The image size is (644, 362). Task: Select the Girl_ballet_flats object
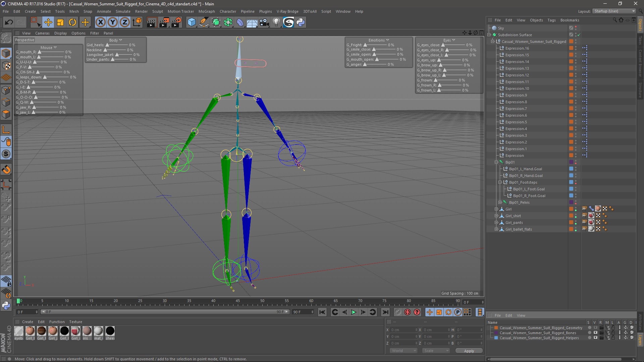[519, 229]
